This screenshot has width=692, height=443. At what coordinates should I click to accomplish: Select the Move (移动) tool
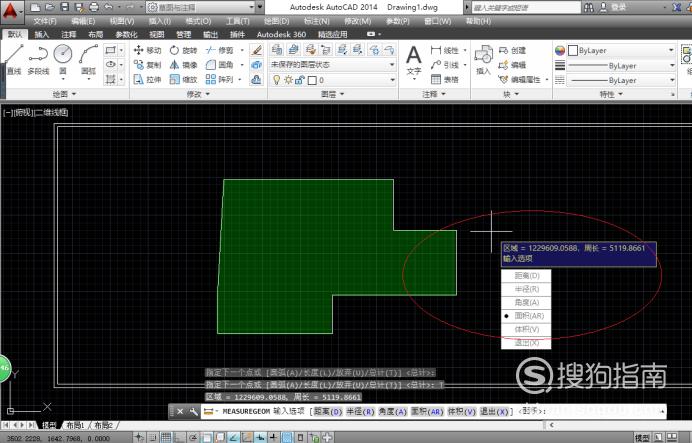click(x=148, y=50)
